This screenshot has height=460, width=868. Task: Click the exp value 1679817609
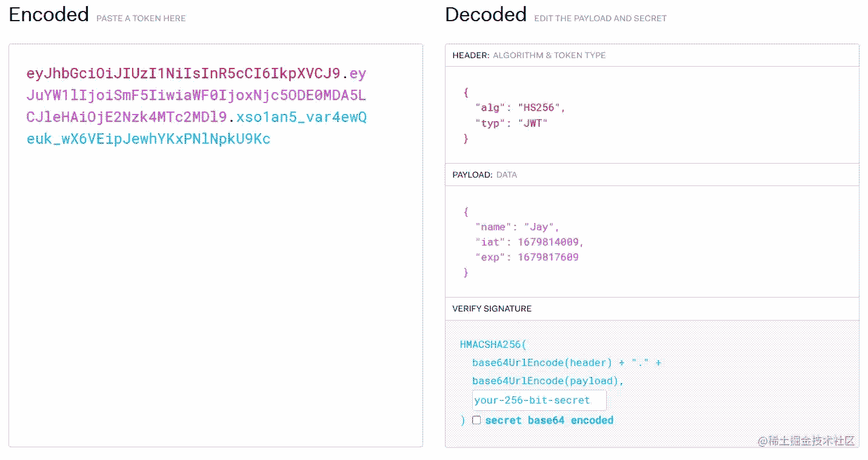548,257
